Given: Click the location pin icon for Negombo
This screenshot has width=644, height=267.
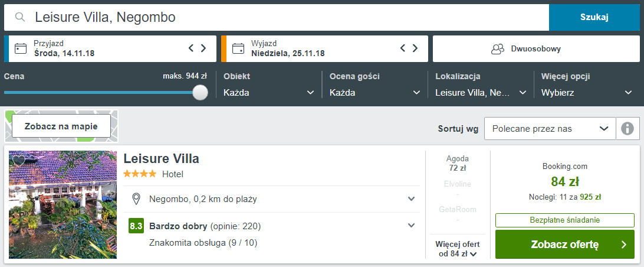Looking at the screenshot, I should (x=136, y=199).
